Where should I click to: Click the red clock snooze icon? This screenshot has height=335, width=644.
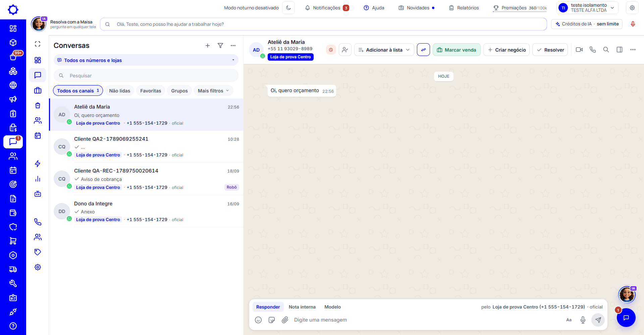331,50
